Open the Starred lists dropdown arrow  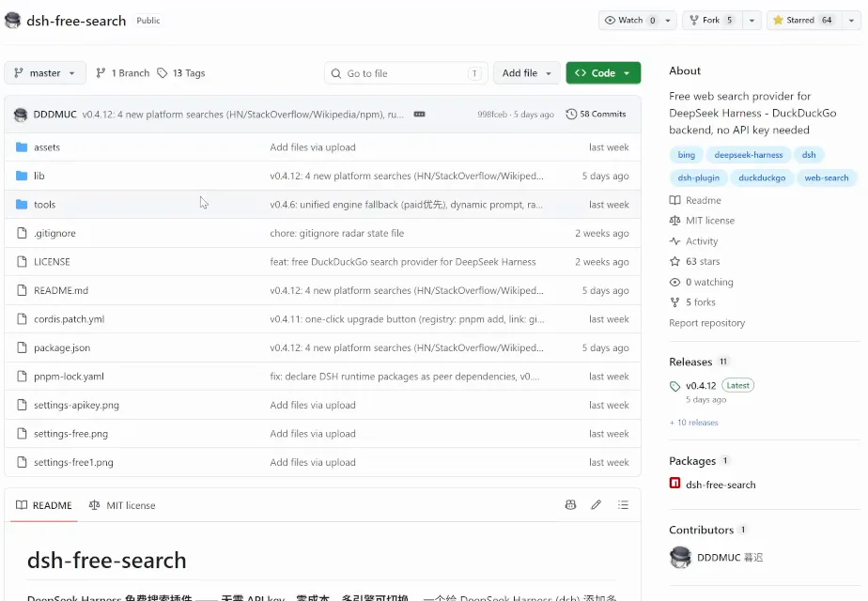click(x=851, y=21)
